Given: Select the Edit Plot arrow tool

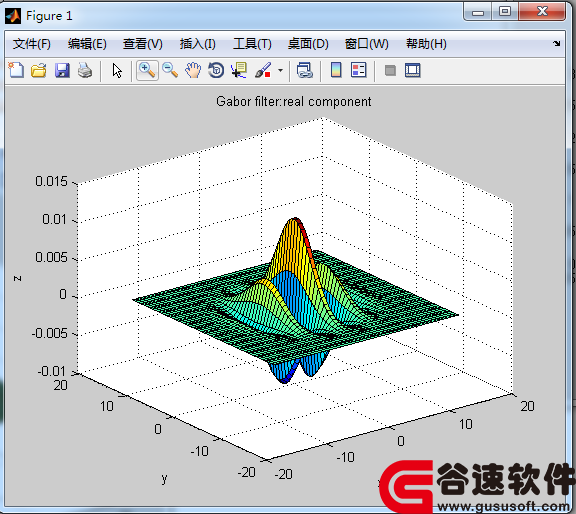Looking at the screenshot, I should (117, 70).
